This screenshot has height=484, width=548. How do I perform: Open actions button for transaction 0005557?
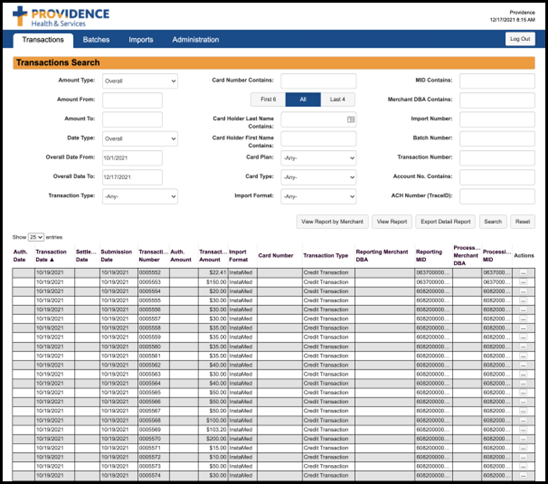(x=523, y=319)
